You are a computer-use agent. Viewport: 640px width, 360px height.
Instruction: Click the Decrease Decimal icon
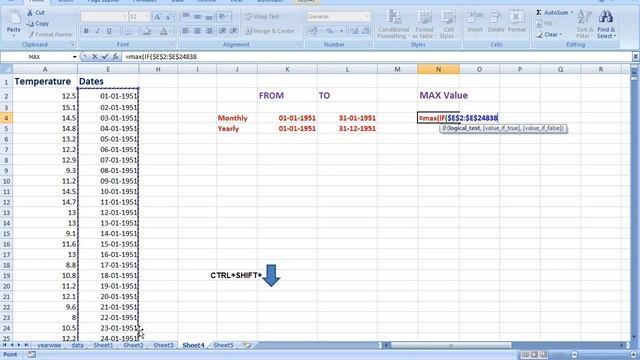365,31
